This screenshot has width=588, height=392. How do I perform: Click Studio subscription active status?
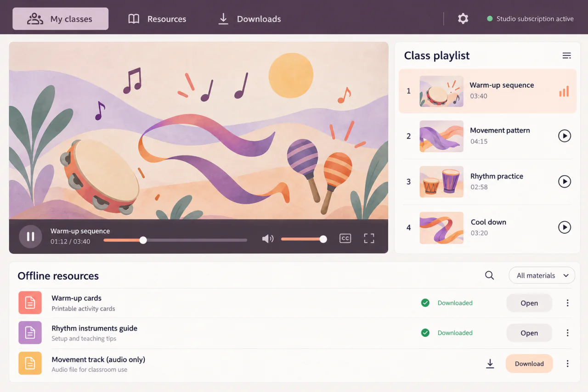pos(530,19)
